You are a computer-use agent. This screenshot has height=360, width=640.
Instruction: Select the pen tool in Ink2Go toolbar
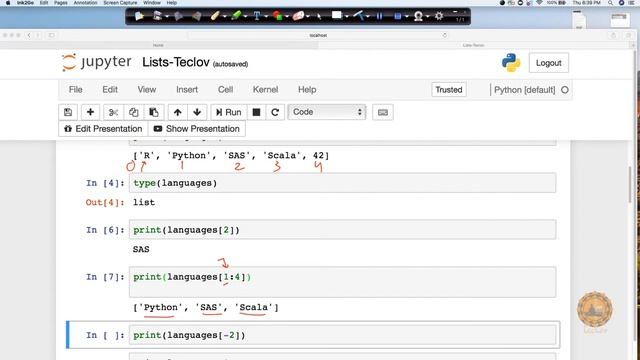pos(215,16)
